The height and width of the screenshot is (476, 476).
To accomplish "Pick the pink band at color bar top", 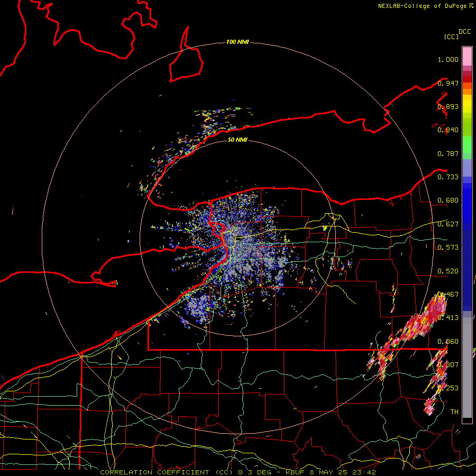I will click(x=467, y=56).
